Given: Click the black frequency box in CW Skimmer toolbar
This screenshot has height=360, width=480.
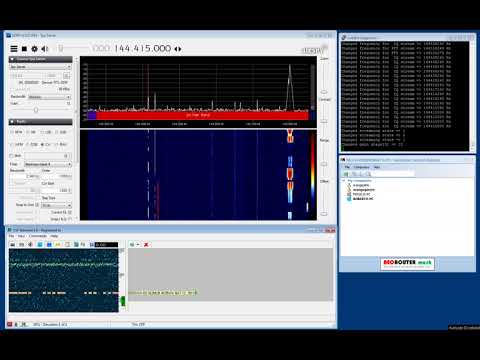Looking at the screenshot, I should pos(106,245).
